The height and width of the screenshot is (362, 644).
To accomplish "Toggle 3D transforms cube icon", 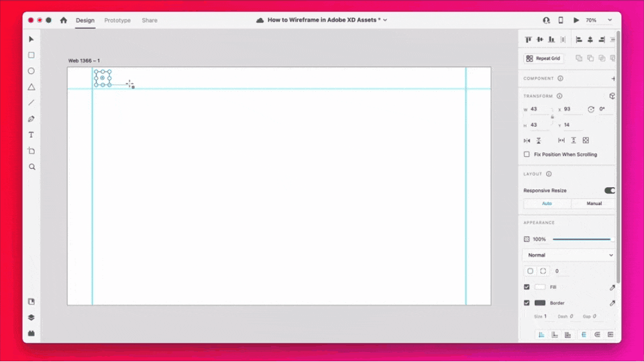I will point(612,96).
